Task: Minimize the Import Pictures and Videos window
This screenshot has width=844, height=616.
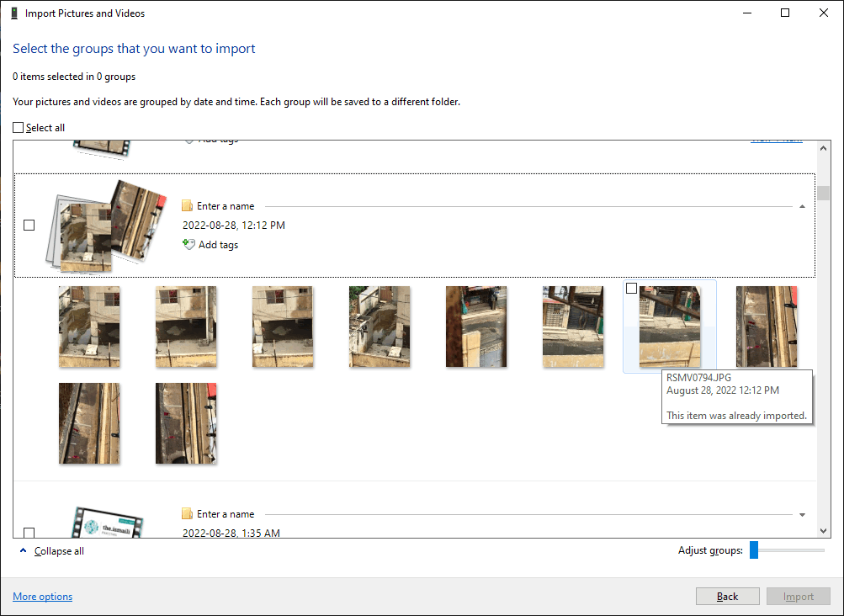Action: [747, 13]
